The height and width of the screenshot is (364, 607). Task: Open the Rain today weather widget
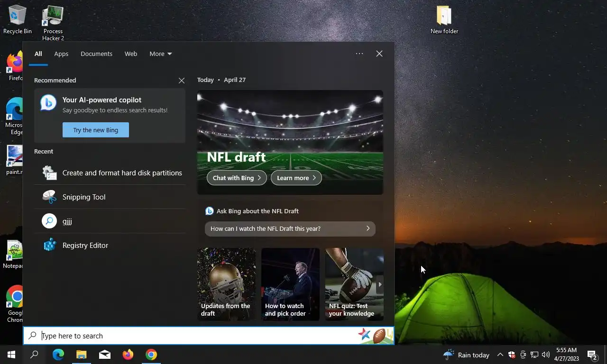click(x=466, y=355)
